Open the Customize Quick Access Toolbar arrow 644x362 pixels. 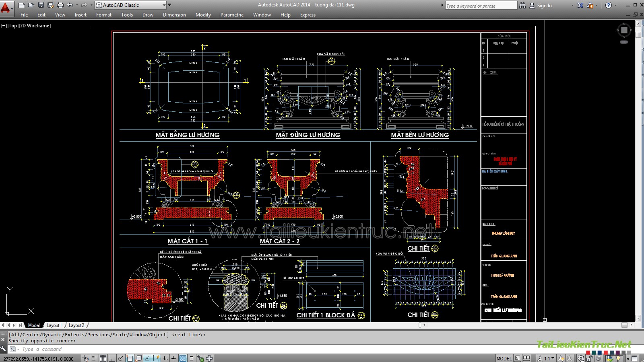(x=169, y=5)
